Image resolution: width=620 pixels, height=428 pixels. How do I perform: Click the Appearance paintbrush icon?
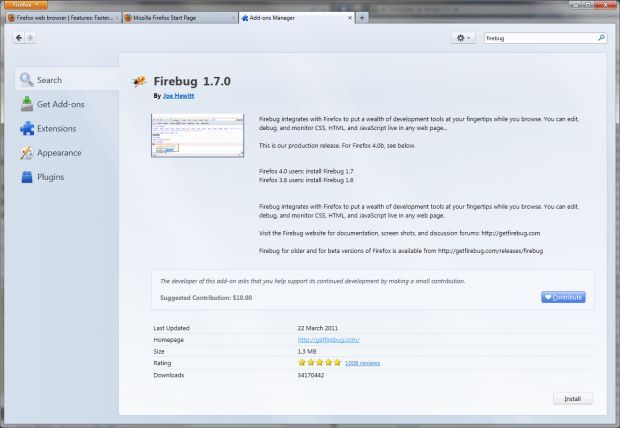pyautogui.click(x=26, y=153)
